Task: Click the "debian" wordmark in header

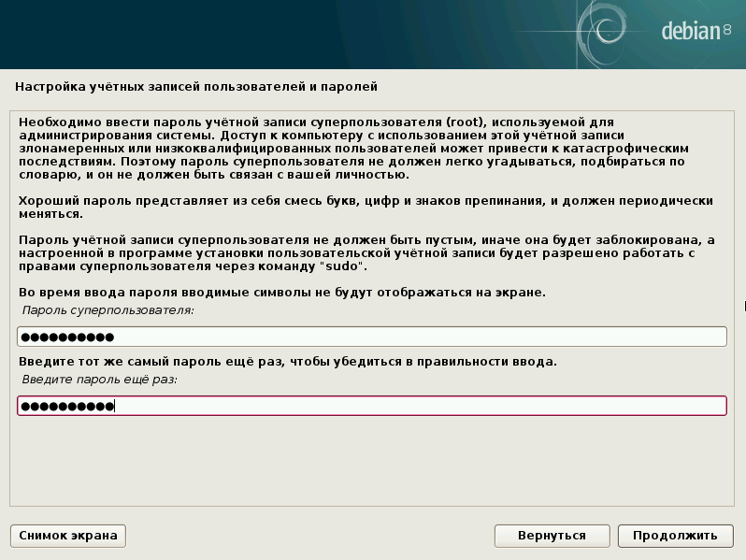Action: [x=692, y=31]
